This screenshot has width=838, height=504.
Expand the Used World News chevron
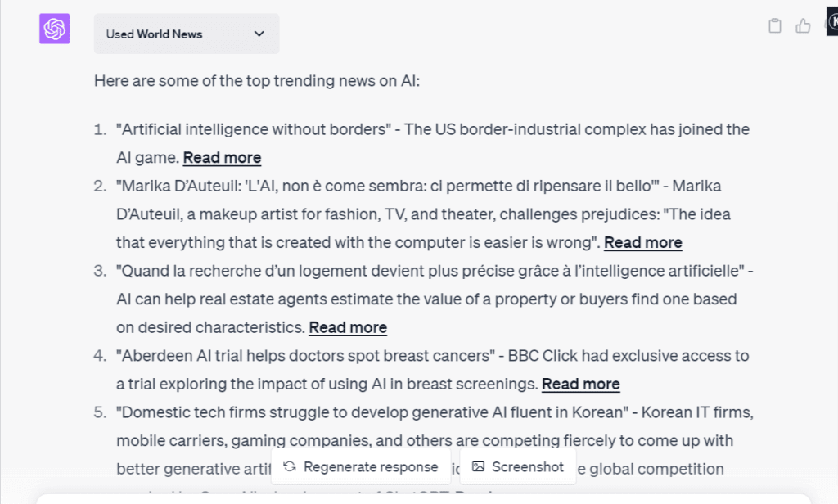(x=259, y=34)
